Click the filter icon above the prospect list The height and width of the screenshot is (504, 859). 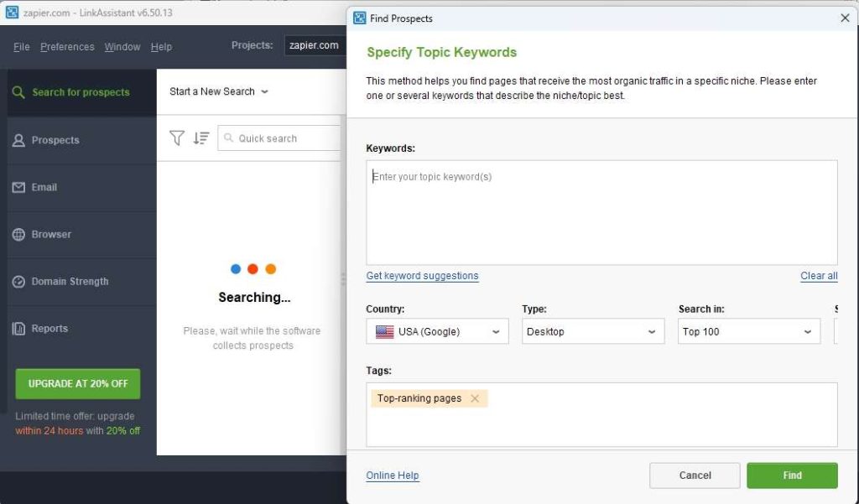click(177, 138)
